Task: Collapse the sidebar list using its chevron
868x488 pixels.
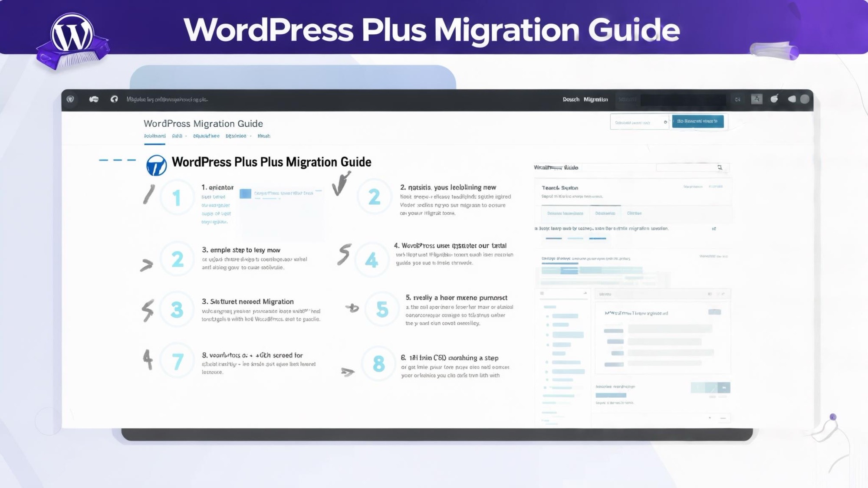Action: (585, 294)
